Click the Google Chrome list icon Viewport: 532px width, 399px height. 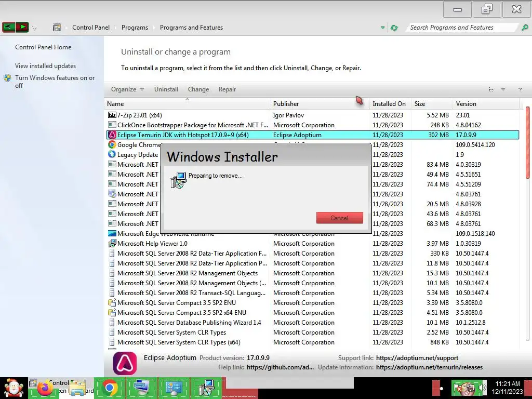pyautogui.click(x=112, y=144)
